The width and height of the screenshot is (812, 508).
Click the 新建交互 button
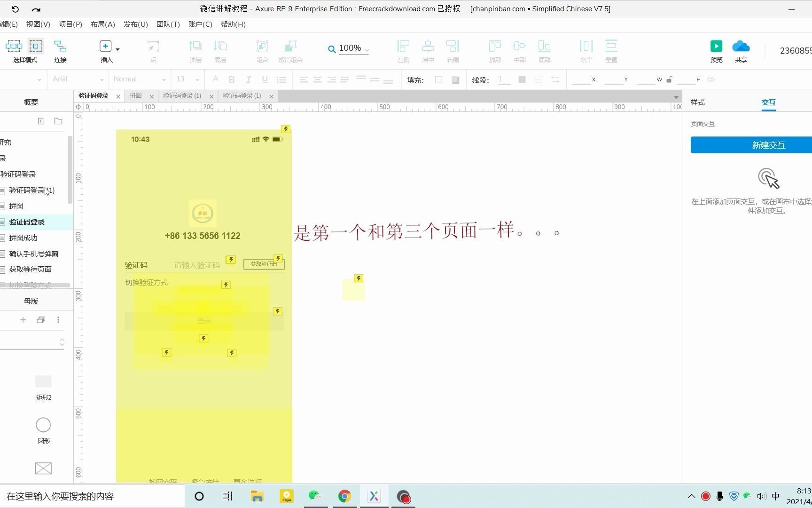coord(751,145)
